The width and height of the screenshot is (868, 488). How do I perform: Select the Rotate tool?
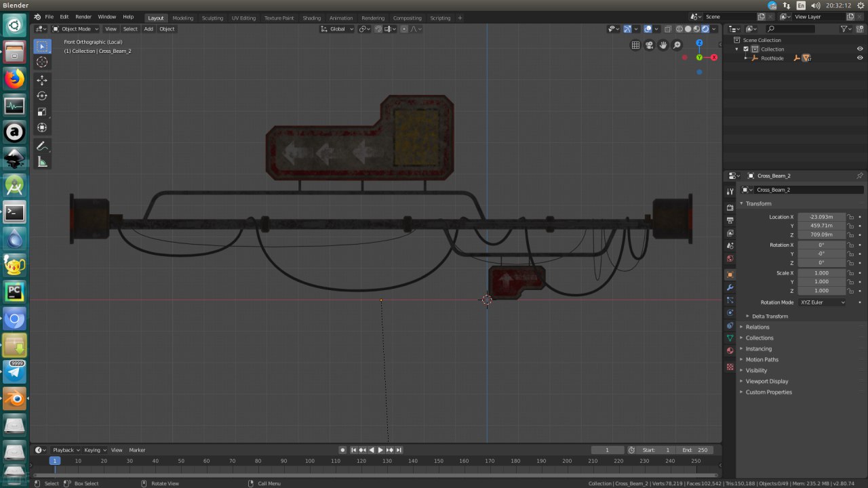(42, 96)
